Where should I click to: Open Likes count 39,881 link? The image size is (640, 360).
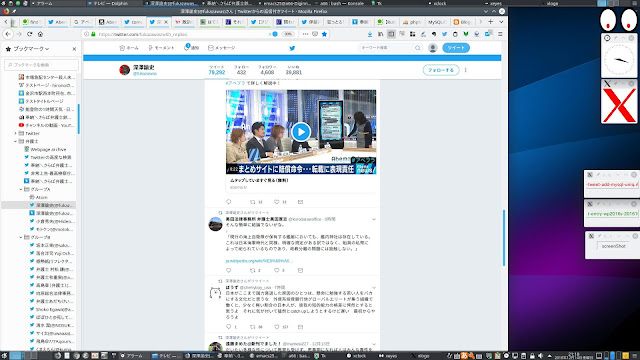[x=293, y=70]
